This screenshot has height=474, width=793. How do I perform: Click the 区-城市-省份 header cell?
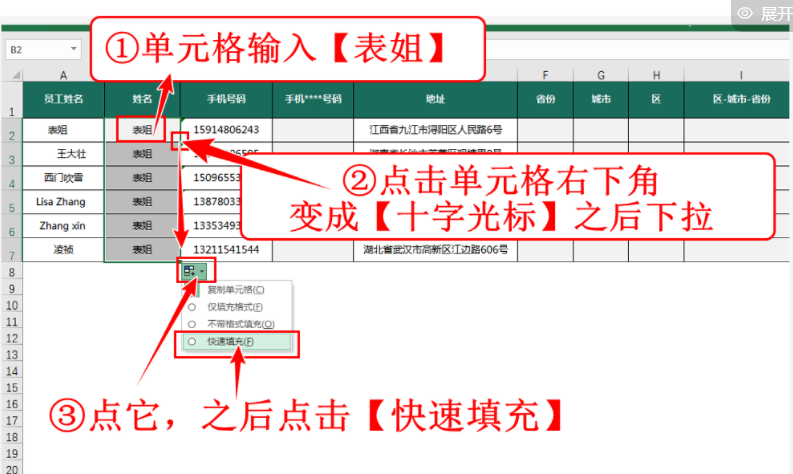click(740, 100)
